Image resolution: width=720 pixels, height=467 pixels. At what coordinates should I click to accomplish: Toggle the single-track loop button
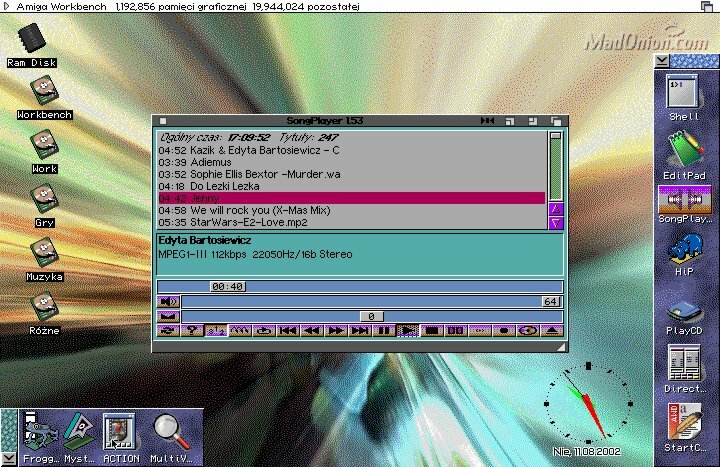pyautogui.click(x=264, y=331)
